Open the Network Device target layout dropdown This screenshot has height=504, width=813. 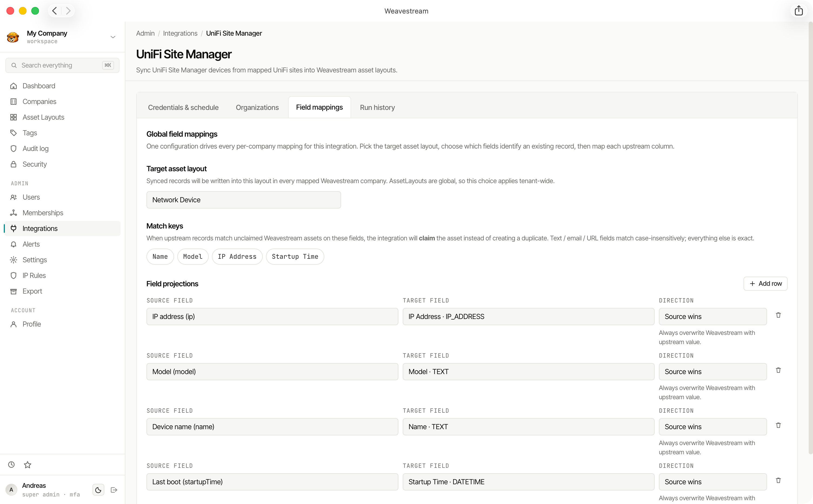click(x=244, y=200)
